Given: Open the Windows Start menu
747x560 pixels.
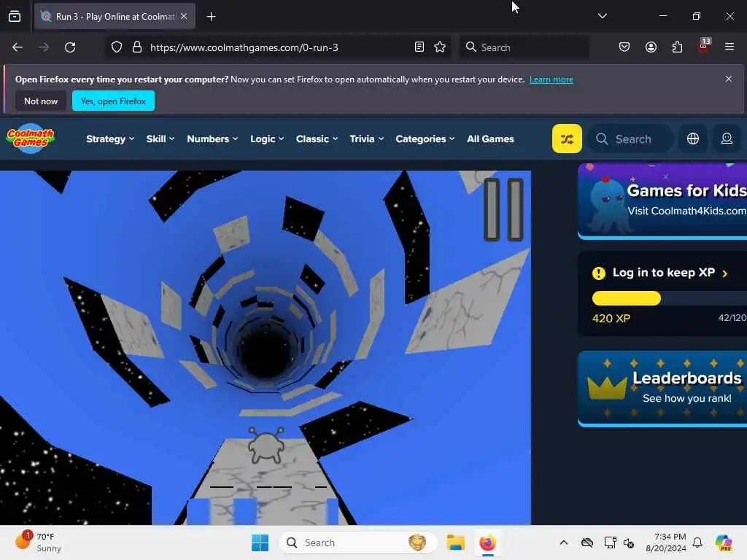Looking at the screenshot, I should pos(260,542).
